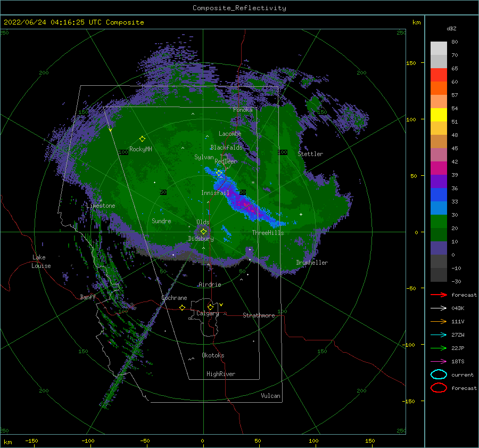Click the yellow diamond marker above Calgary label

tap(210, 307)
